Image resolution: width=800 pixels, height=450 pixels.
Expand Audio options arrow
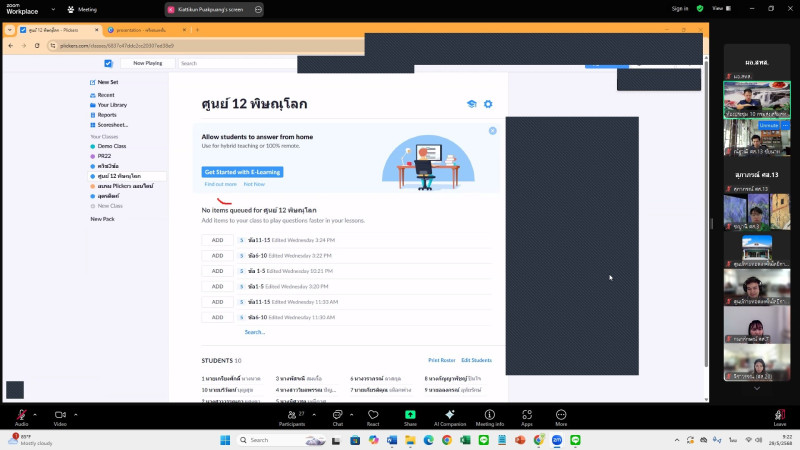coord(35,414)
